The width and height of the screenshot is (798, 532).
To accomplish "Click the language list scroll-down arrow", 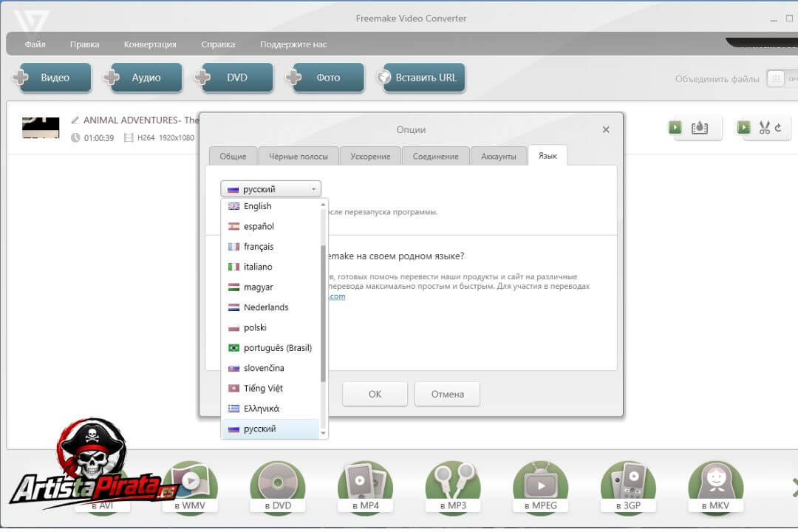I will (x=323, y=433).
